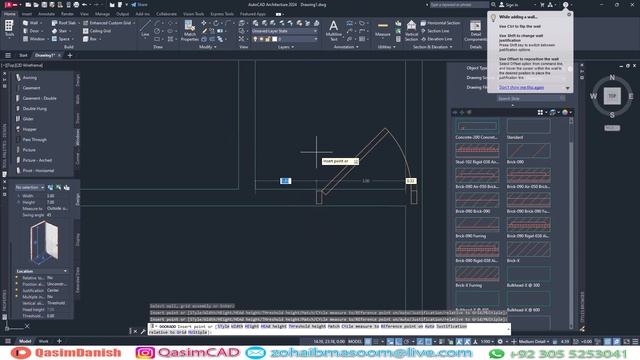
Task: Select the Picture - Arched palette tool
Action: pos(33,160)
